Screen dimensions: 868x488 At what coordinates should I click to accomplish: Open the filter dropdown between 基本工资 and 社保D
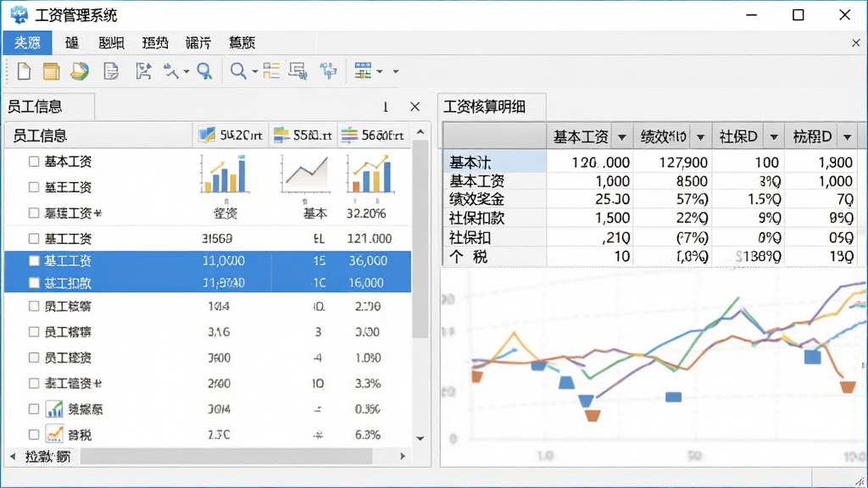pyautogui.click(x=701, y=137)
